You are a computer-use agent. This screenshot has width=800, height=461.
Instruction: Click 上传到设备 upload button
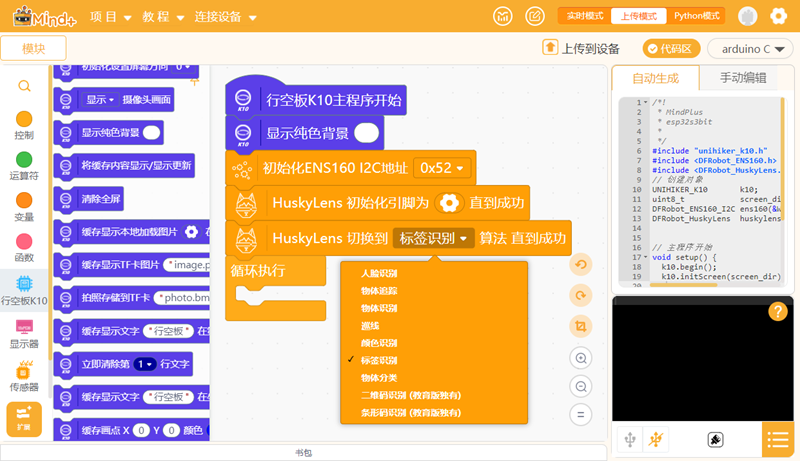click(x=581, y=48)
